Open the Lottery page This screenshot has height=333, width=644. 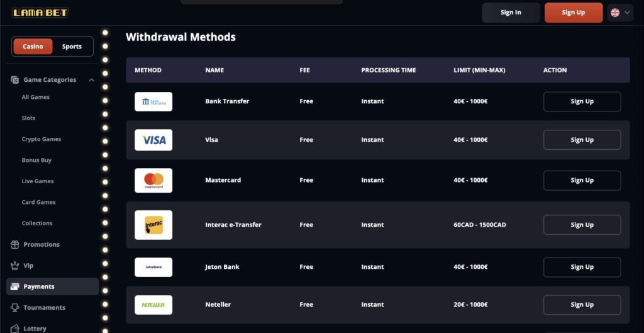tap(35, 329)
